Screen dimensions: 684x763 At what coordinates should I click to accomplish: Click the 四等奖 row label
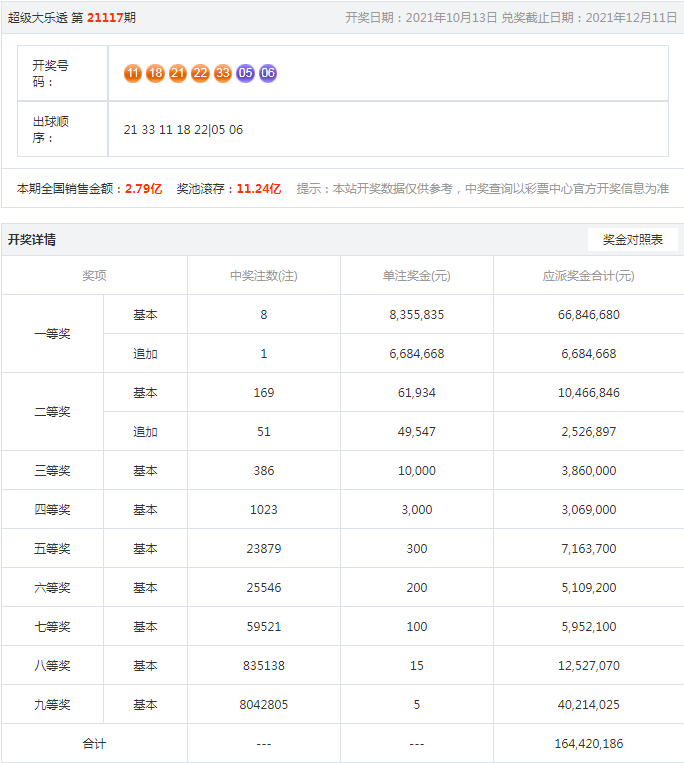pos(53,509)
